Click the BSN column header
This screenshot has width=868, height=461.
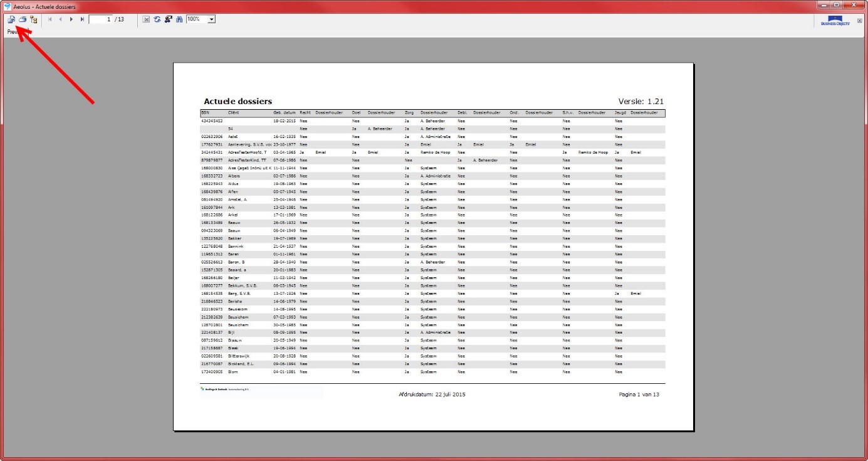(x=205, y=113)
